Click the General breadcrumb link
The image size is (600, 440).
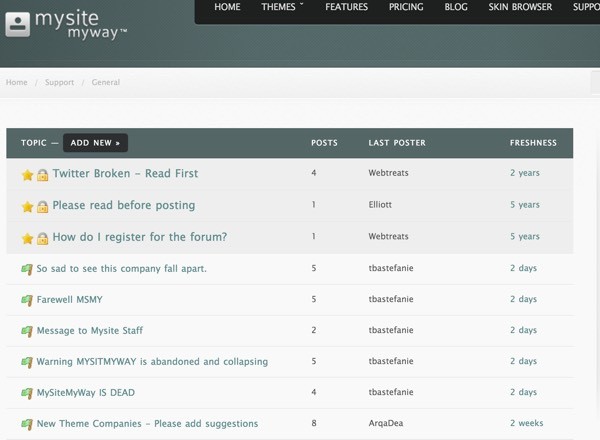point(106,82)
